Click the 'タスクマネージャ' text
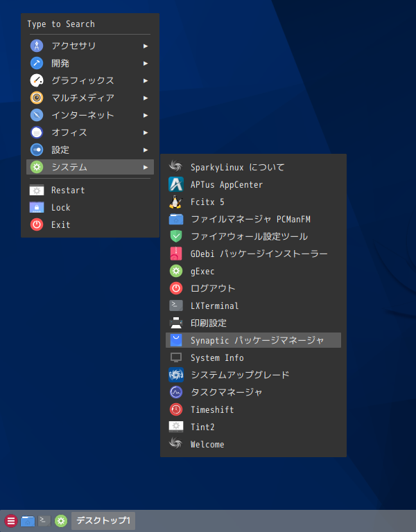The height and width of the screenshot is (532, 416). tap(227, 392)
